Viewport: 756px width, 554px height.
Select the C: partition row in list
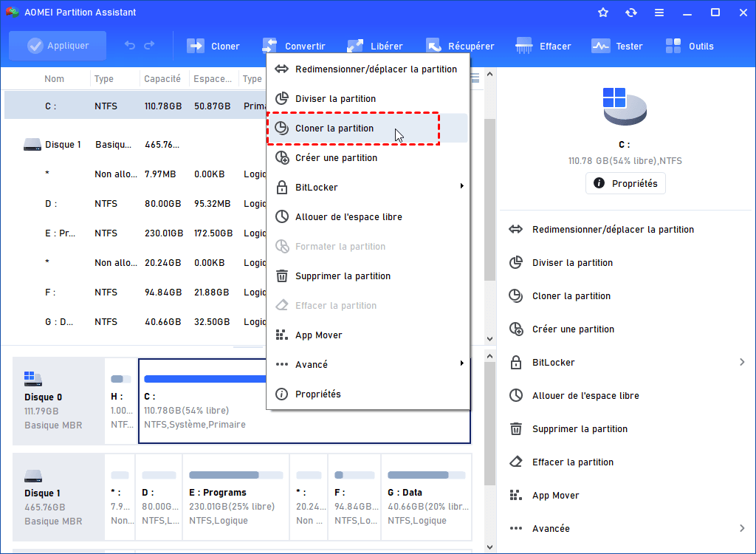pos(136,106)
